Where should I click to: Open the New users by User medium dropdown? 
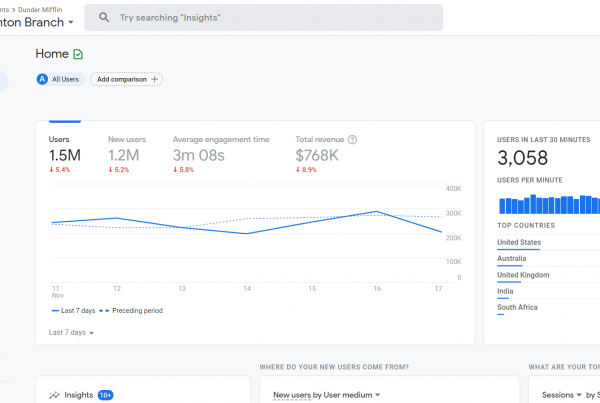[x=326, y=395]
